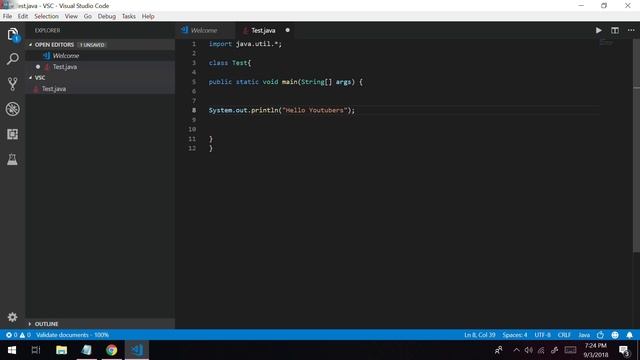640x360 pixels.
Task: Open the File menu
Action: pyautogui.click(x=7, y=16)
